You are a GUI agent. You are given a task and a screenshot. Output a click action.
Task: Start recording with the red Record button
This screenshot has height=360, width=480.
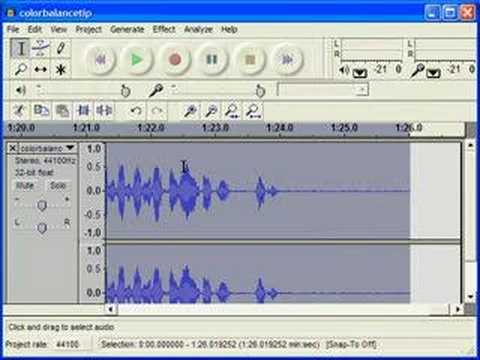(x=175, y=60)
